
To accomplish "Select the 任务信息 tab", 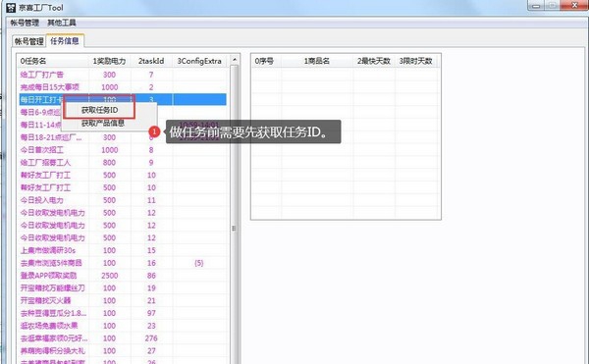I will point(65,40).
